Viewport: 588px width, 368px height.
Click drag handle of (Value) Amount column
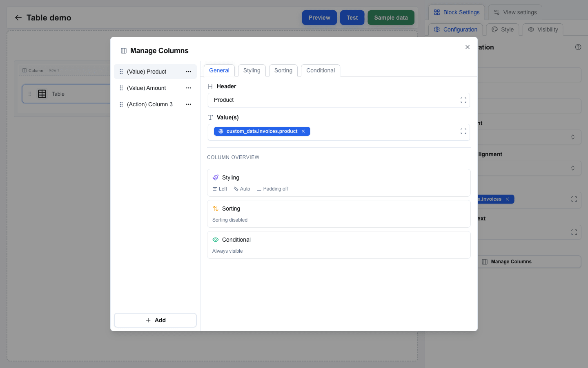click(121, 88)
